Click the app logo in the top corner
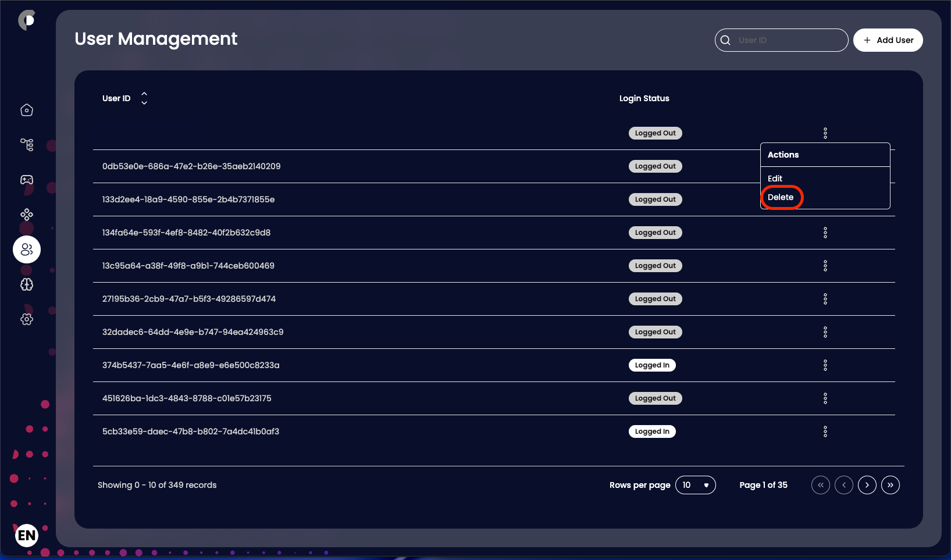Image resolution: width=951 pixels, height=560 pixels. point(26,19)
